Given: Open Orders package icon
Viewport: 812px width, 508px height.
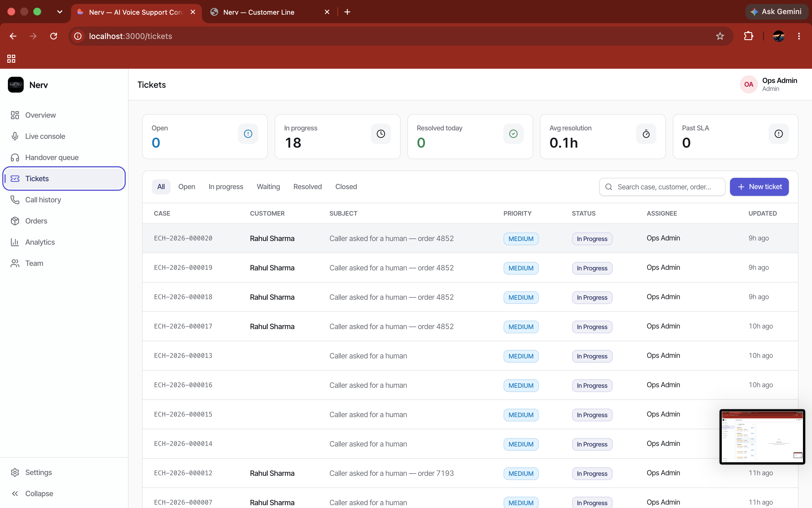Looking at the screenshot, I should (15, 221).
